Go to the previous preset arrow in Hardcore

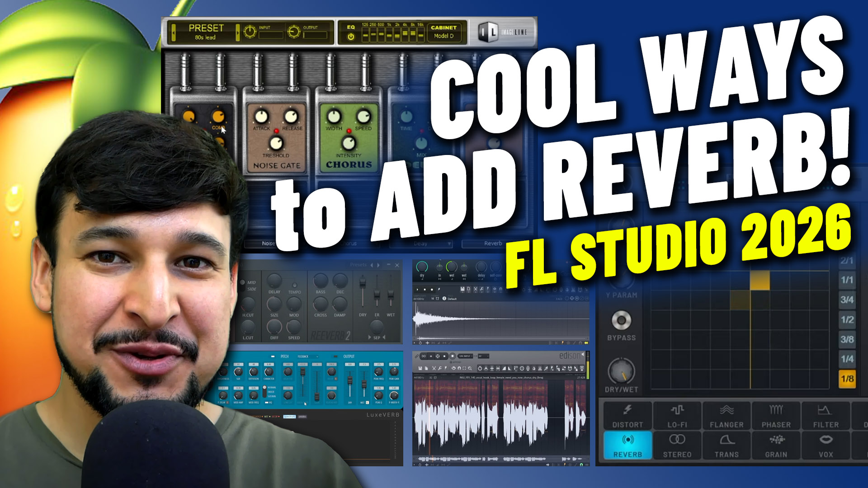tap(173, 32)
